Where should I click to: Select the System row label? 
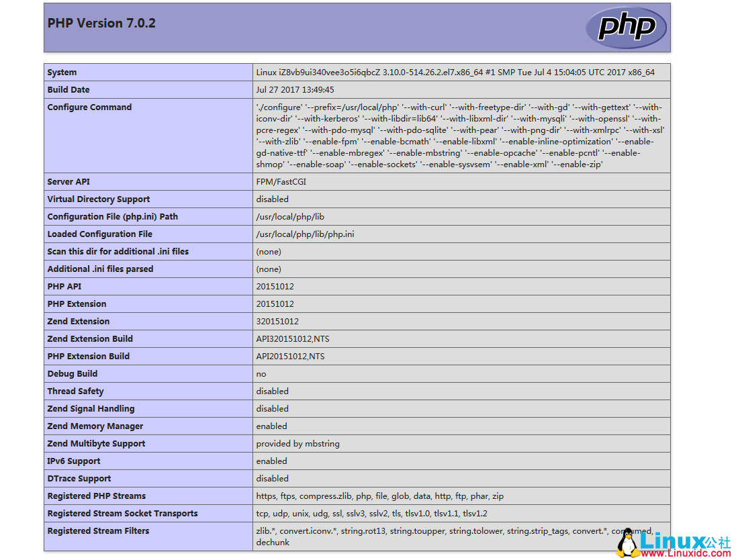(x=62, y=73)
